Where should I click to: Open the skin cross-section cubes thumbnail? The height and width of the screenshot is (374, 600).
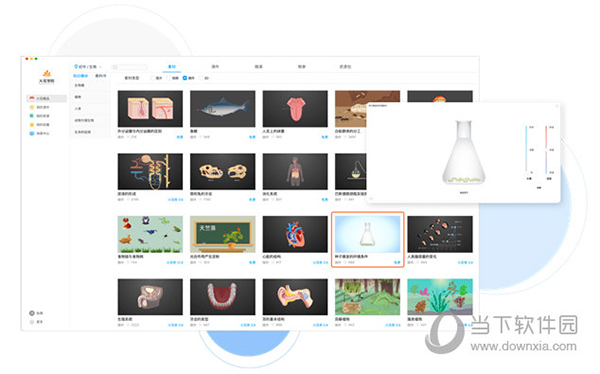tap(150, 109)
